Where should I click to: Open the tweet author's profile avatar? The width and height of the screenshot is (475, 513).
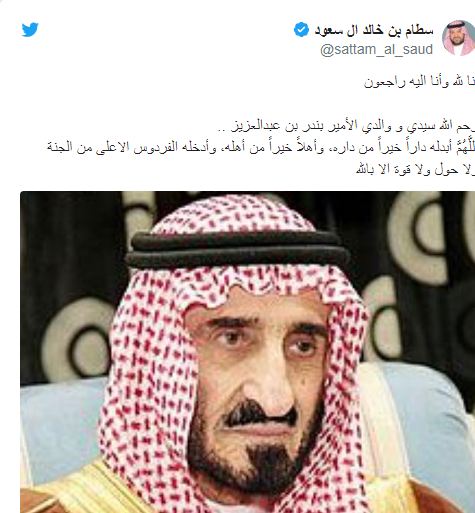point(459,37)
